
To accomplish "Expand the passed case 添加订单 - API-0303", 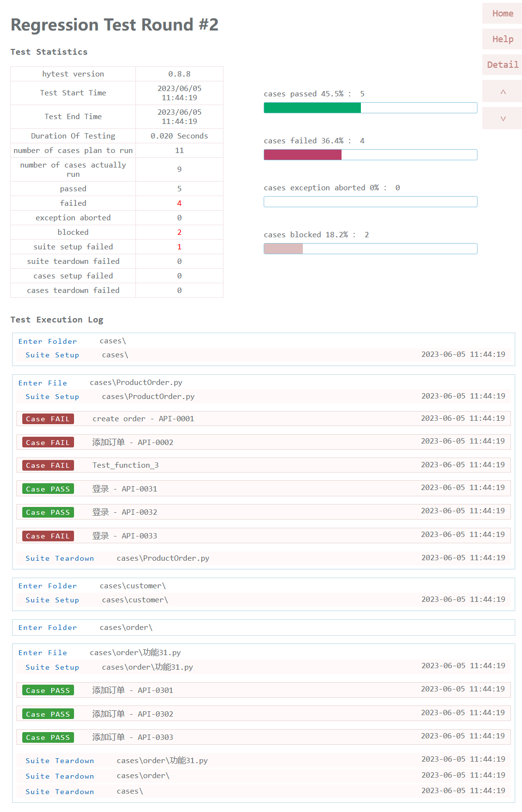I will [264, 737].
